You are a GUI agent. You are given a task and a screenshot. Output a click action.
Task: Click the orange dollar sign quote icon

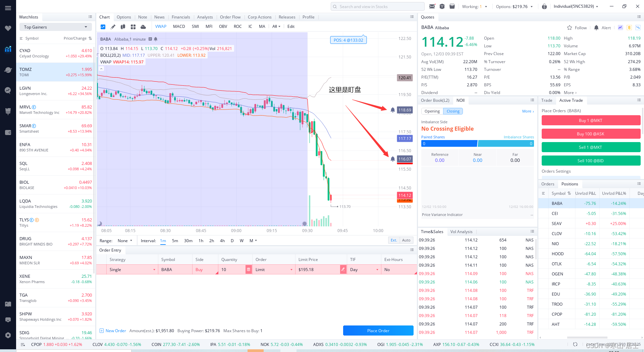[629, 28]
